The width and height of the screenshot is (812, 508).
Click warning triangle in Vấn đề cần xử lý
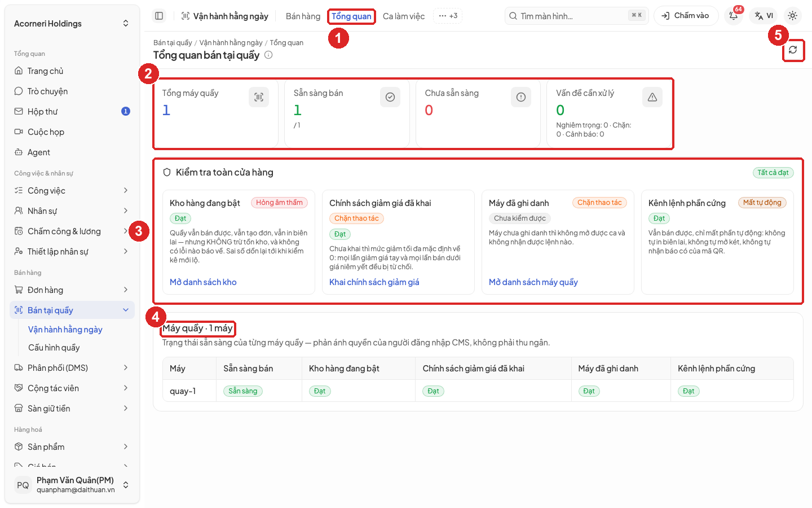(x=652, y=97)
